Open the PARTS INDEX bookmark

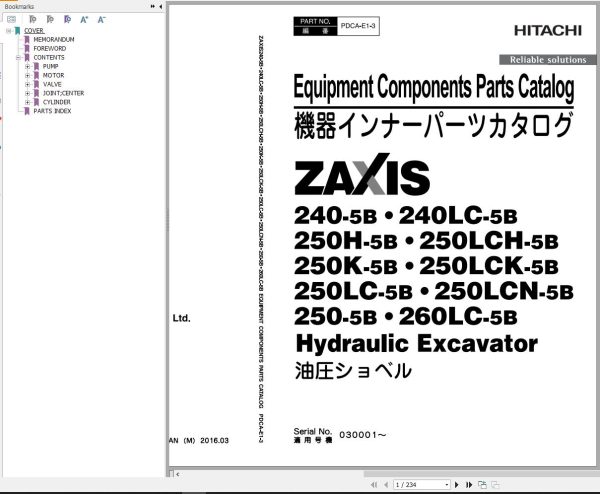click(x=52, y=111)
